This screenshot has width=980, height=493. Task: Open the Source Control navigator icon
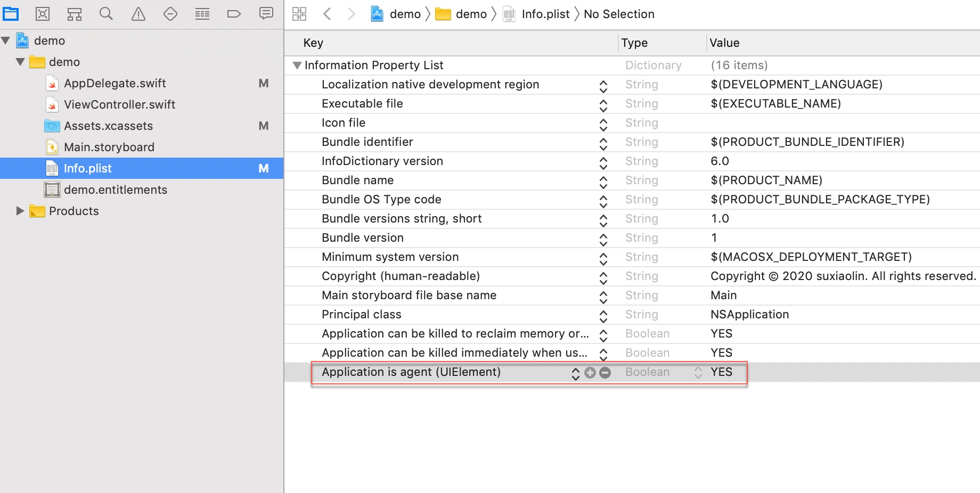43,14
